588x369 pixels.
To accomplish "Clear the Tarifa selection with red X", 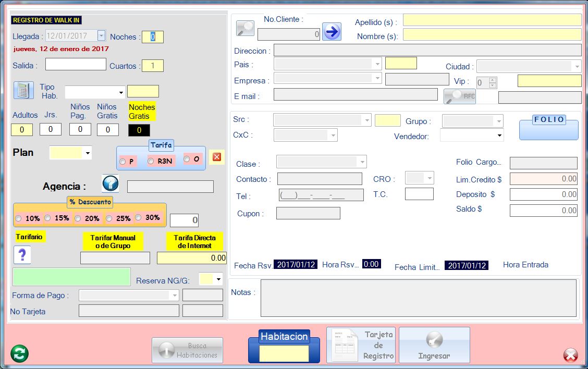I will coord(217,157).
